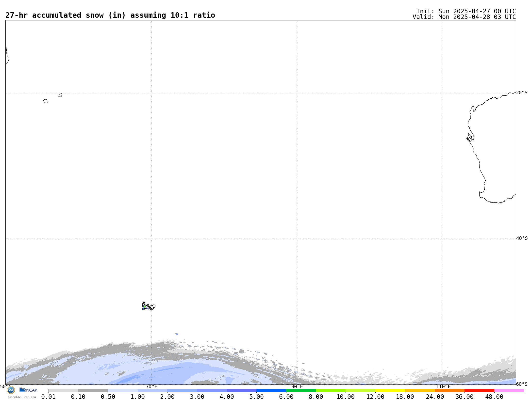Click the NCAR logo
Image resolution: width=532 pixels, height=400 pixels.
pos(28,390)
